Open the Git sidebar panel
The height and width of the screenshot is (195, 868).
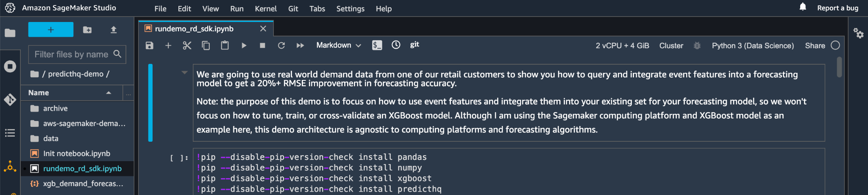(10, 100)
